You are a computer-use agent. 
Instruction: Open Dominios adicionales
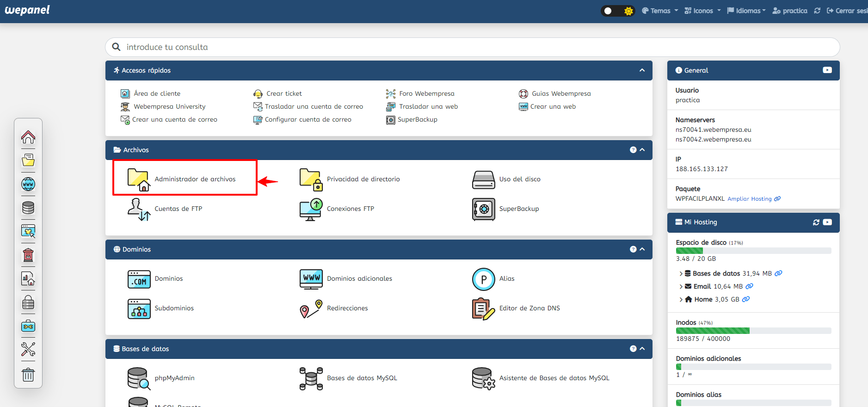pos(346,278)
